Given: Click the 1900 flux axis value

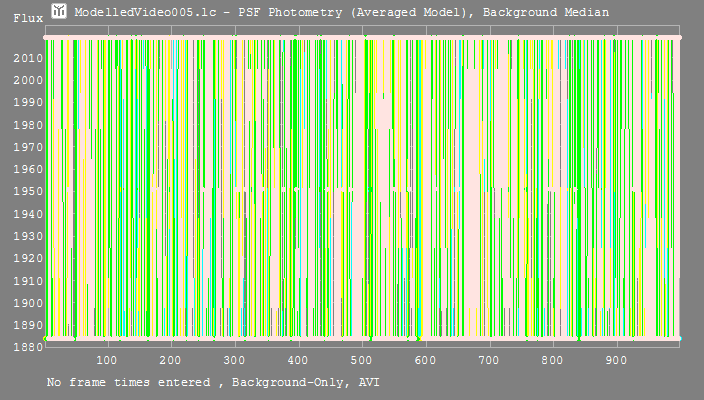Looking at the screenshot, I should pos(28,303).
